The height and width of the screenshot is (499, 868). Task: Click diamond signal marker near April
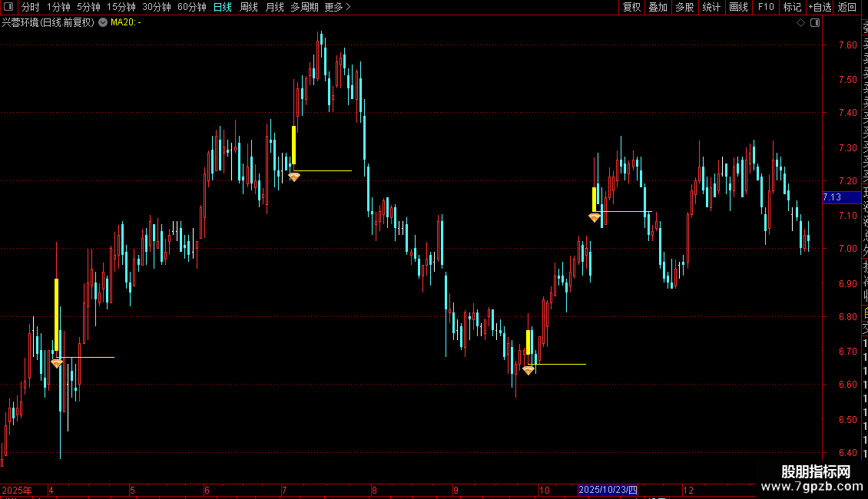57,363
